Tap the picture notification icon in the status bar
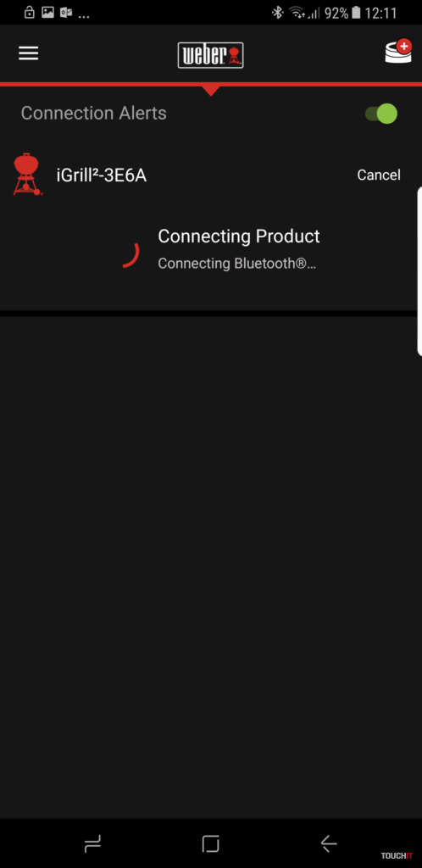 pyautogui.click(x=48, y=12)
